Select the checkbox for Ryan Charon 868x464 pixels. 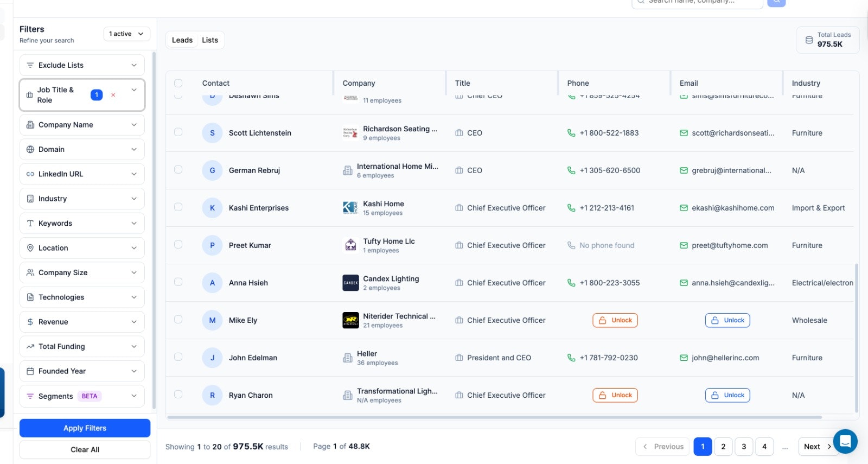178,394
